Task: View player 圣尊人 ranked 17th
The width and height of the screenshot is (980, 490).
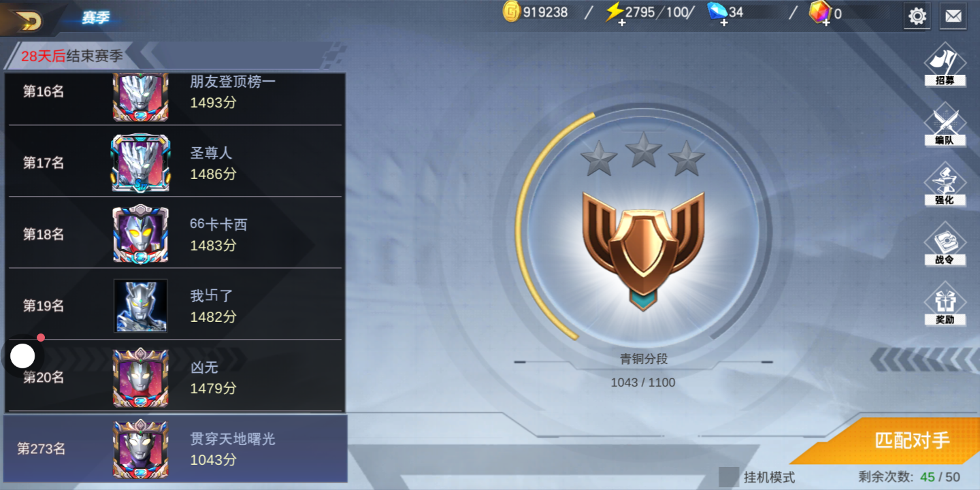Action: pos(177,163)
